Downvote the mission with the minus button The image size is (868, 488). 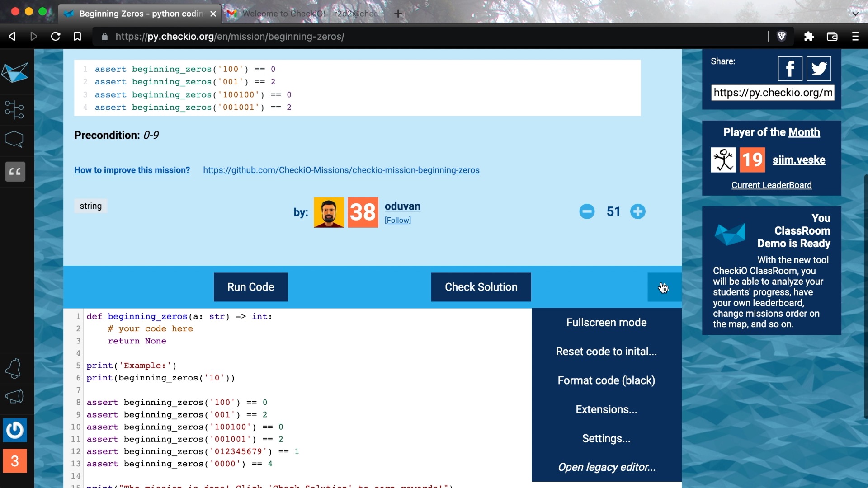click(x=587, y=211)
